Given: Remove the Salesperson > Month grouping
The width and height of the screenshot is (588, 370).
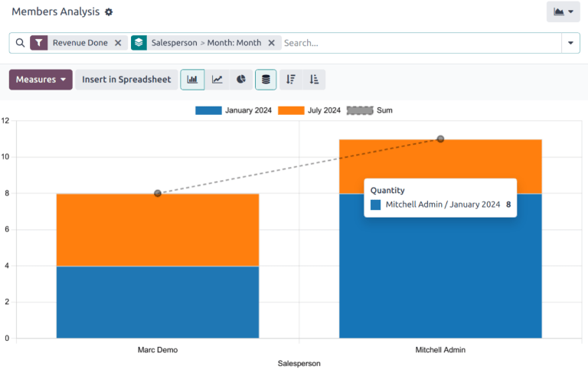Looking at the screenshot, I should [271, 44].
